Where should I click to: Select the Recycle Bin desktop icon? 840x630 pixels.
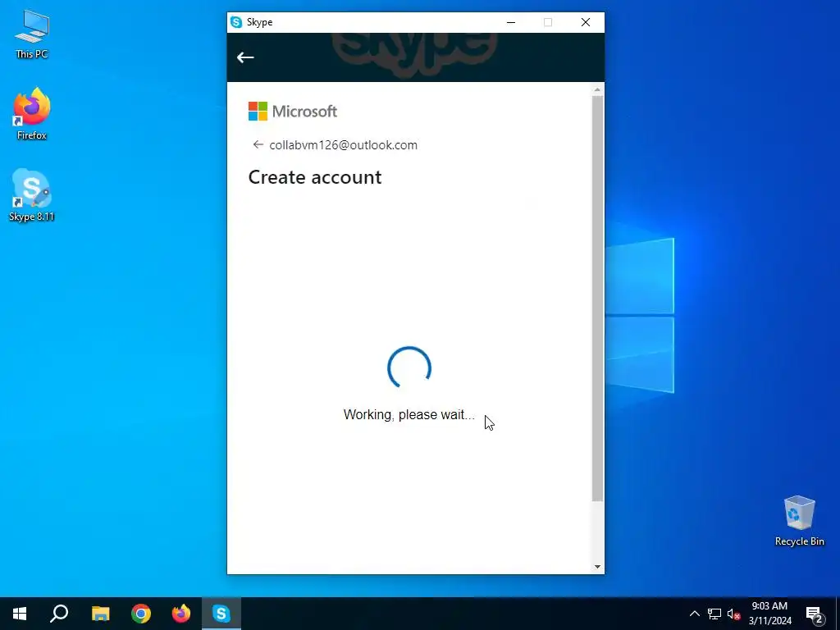[799, 521]
